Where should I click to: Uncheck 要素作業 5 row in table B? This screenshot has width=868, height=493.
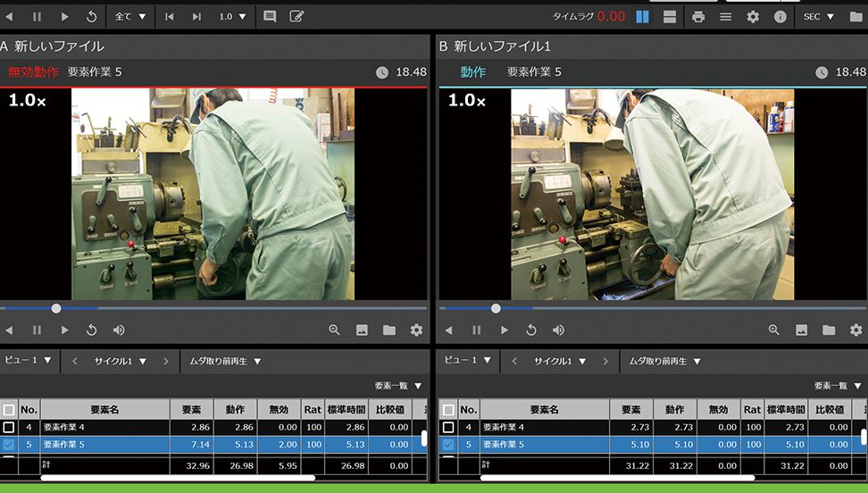(x=448, y=445)
